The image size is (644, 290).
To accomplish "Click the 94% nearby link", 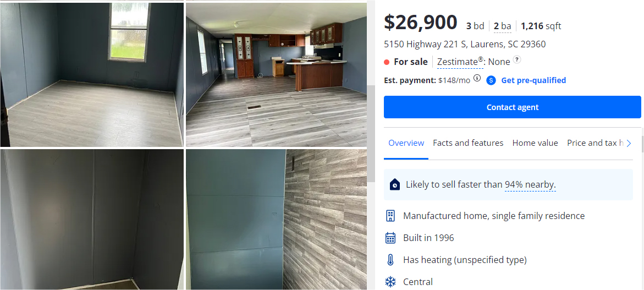I will [530, 185].
